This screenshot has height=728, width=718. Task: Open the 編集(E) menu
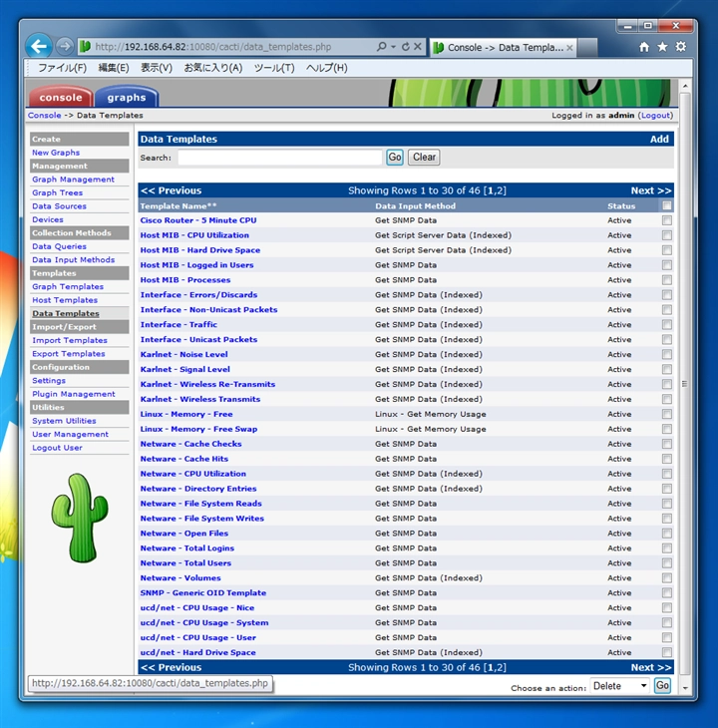tap(114, 68)
